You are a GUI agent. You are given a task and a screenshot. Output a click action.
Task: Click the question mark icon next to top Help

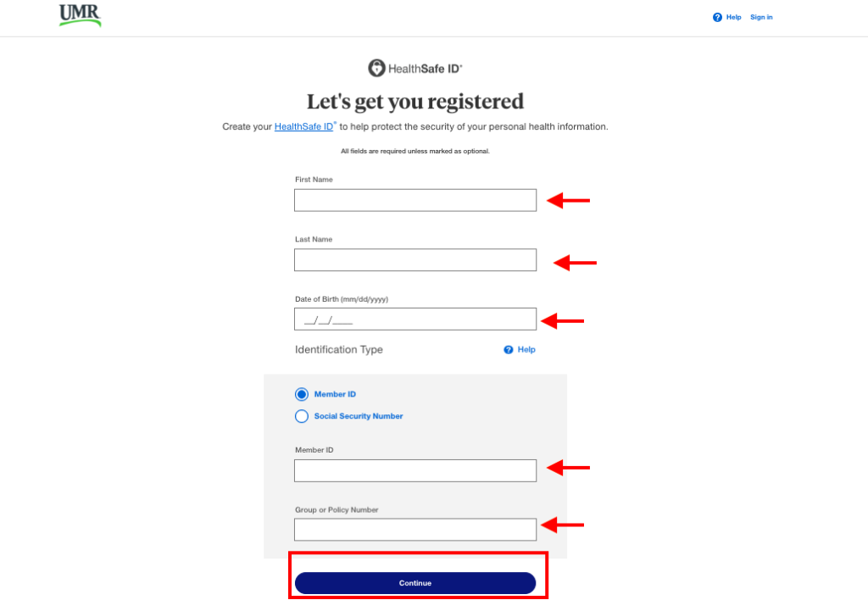[x=716, y=17]
